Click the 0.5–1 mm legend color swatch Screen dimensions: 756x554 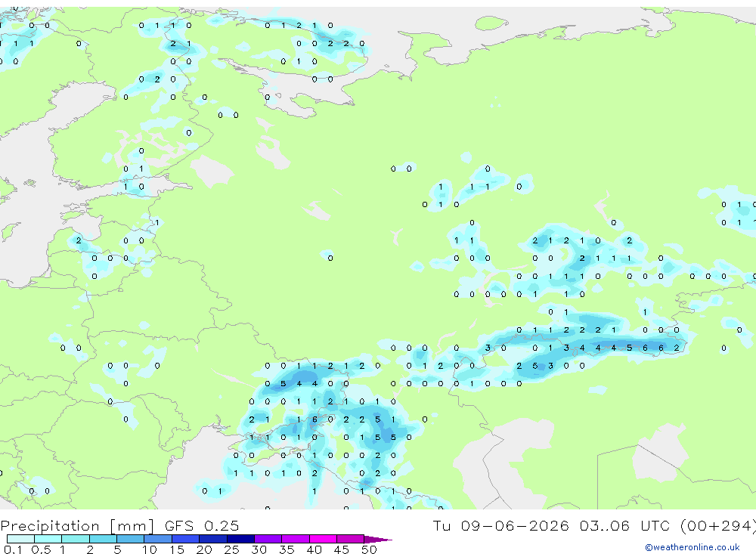[48, 539]
